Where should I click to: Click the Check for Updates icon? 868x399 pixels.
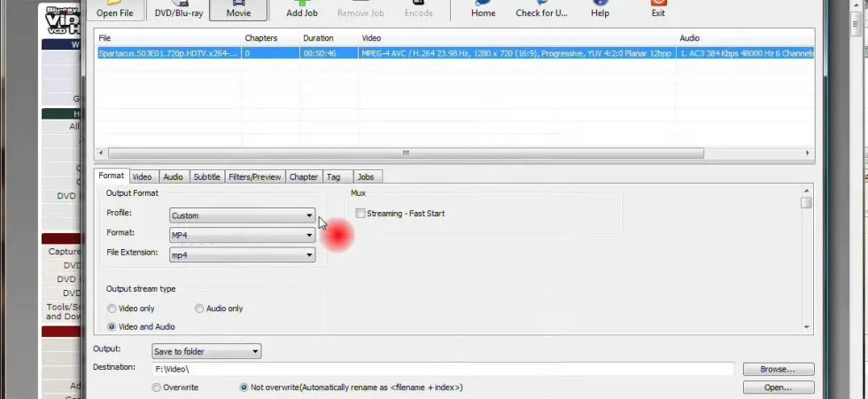click(x=542, y=10)
